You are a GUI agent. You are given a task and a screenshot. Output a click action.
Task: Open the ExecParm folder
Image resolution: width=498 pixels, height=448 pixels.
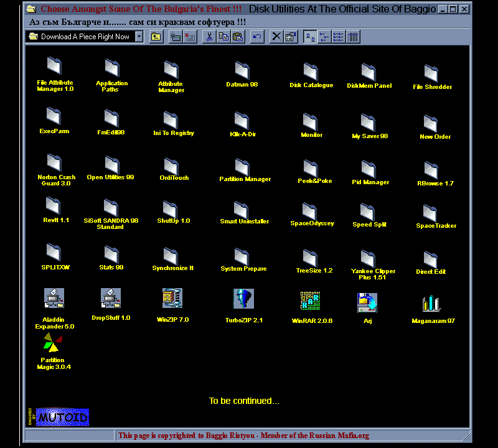54,116
